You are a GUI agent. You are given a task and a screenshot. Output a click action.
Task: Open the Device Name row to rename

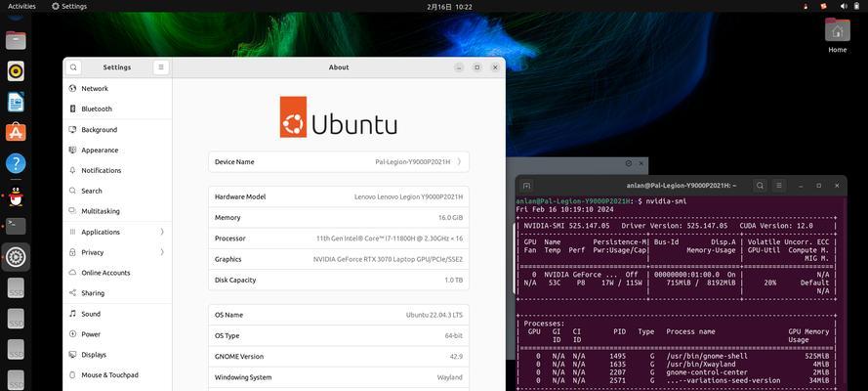coord(339,162)
